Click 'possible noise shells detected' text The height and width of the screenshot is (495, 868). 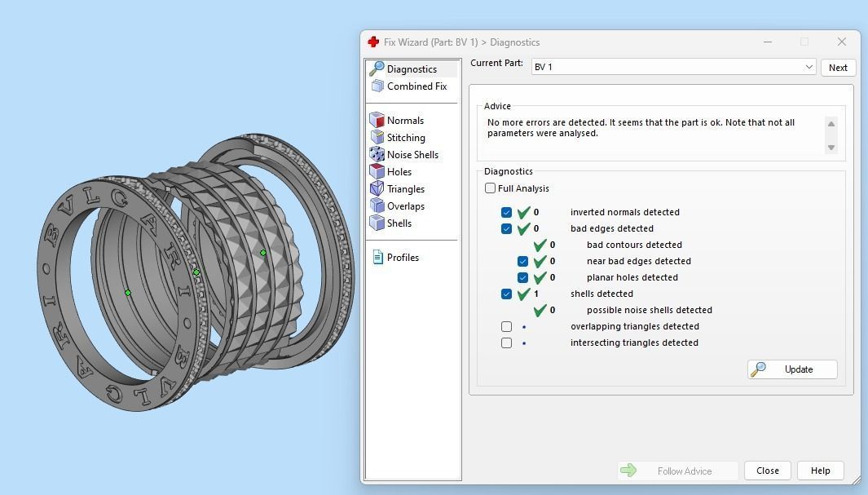650,310
